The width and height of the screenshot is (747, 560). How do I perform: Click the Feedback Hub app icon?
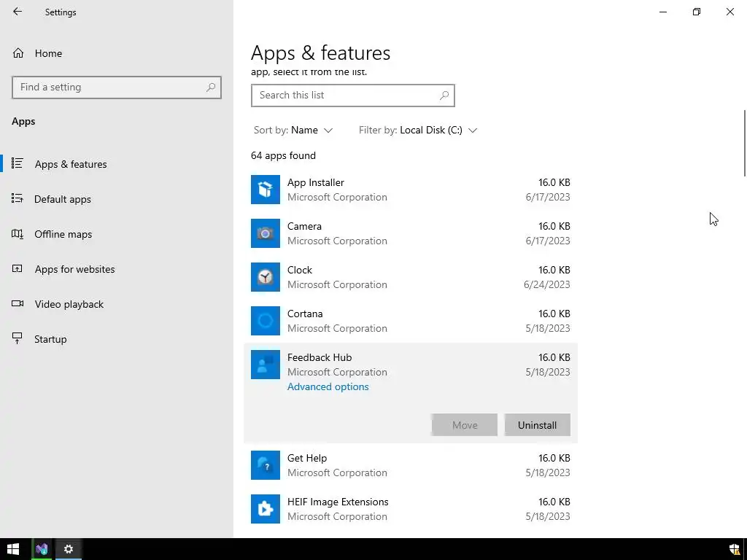click(266, 365)
